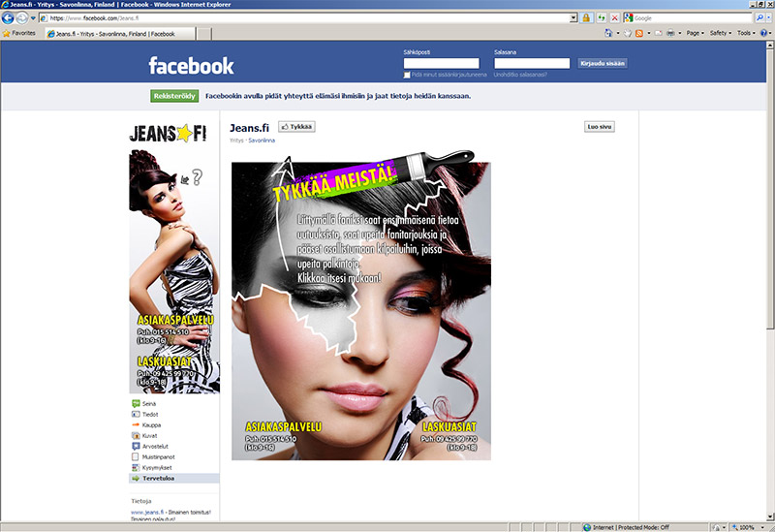Open the Help question mark icon
This screenshot has width=775, height=532.
764,33
